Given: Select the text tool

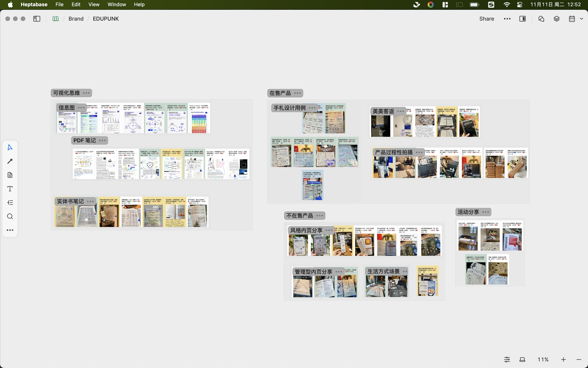Looking at the screenshot, I should pyautogui.click(x=10, y=189).
